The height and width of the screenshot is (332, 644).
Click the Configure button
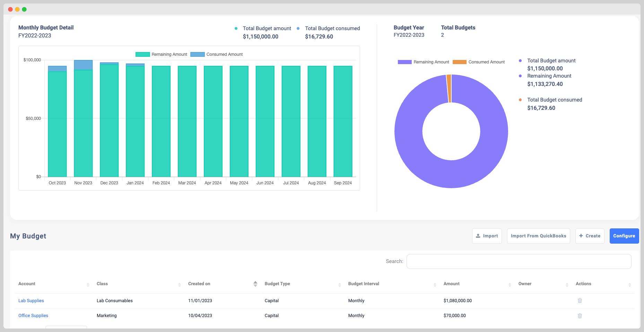624,236
